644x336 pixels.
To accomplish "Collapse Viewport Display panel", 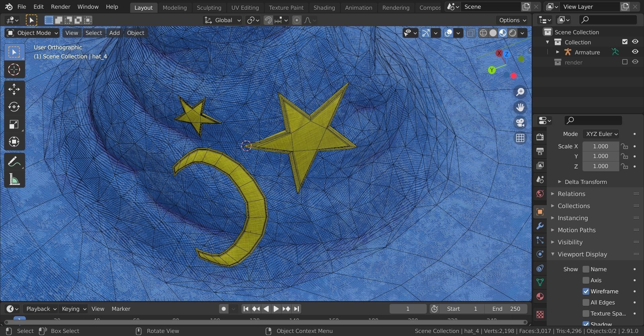I will point(553,254).
